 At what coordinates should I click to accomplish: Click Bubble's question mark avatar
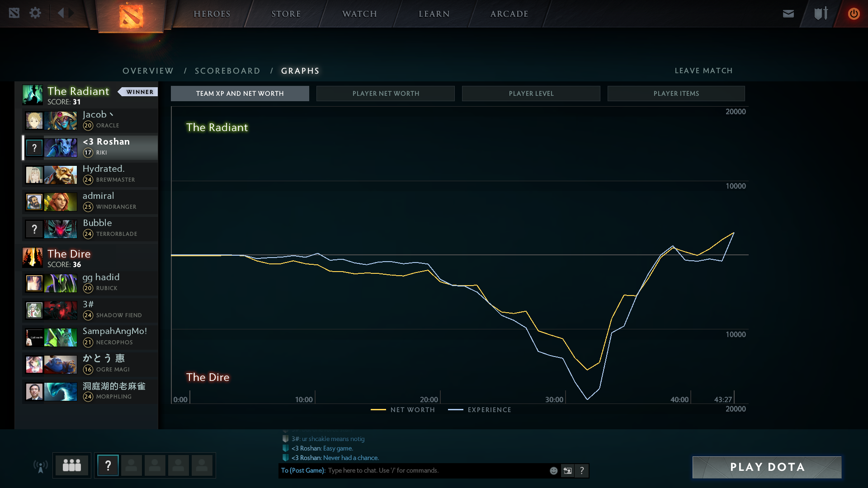(34, 229)
